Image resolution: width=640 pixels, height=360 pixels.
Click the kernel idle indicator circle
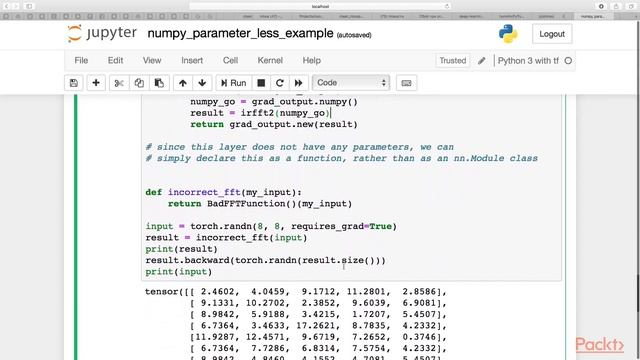(568, 61)
